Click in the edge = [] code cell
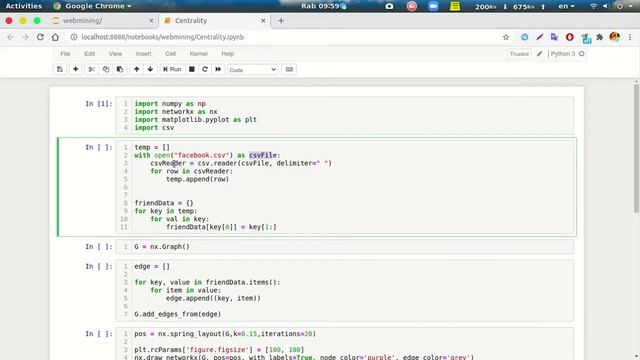640x360 pixels. click(344, 290)
